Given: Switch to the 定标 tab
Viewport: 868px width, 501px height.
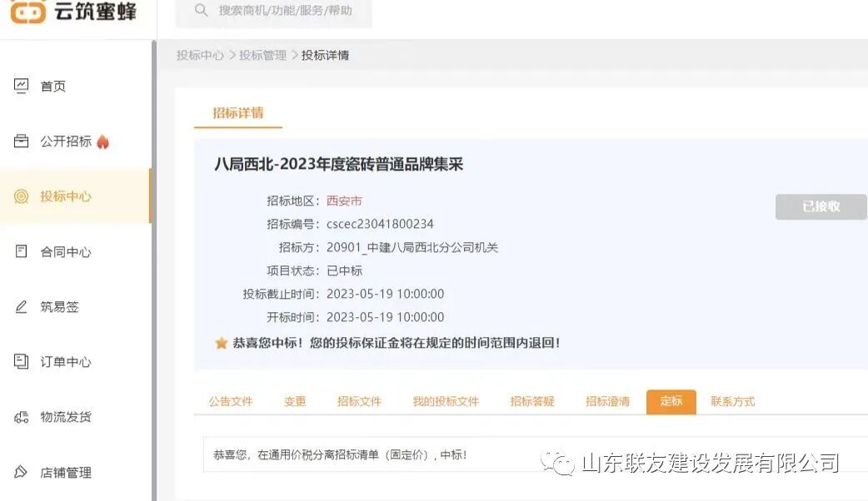Looking at the screenshot, I should [x=671, y=401].
